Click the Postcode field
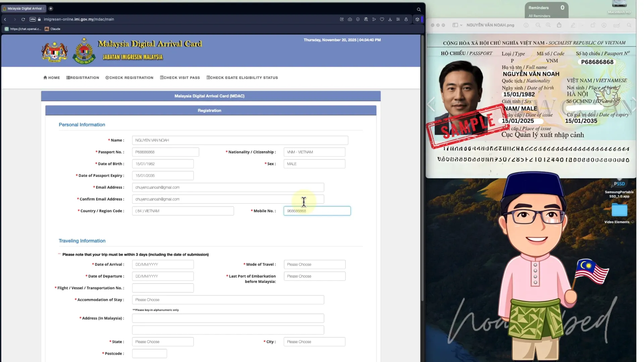 [149, 354]
